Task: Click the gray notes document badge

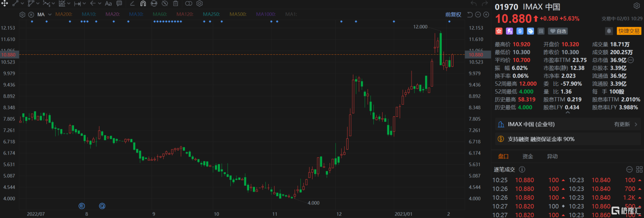Action: click(541, 31)
